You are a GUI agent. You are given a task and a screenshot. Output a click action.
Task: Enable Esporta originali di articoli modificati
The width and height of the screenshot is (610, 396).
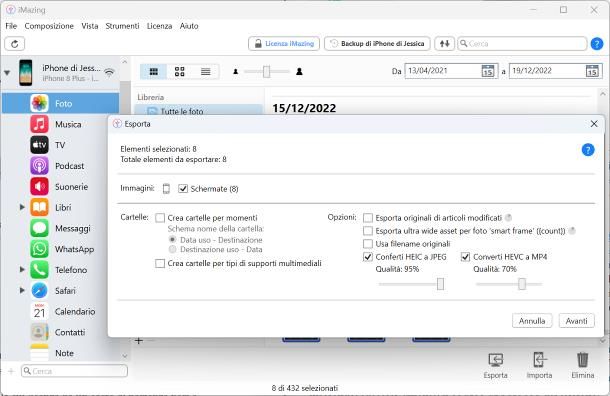[x=368, y=217]
